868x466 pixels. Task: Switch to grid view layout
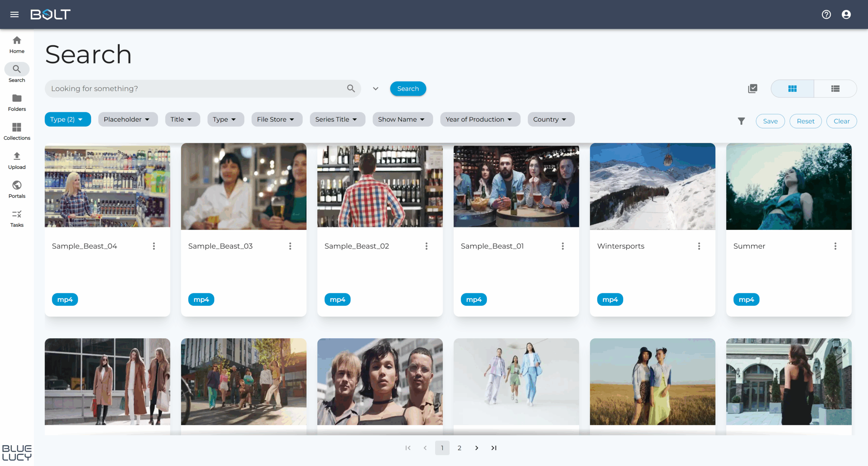[x=792, y=88]
